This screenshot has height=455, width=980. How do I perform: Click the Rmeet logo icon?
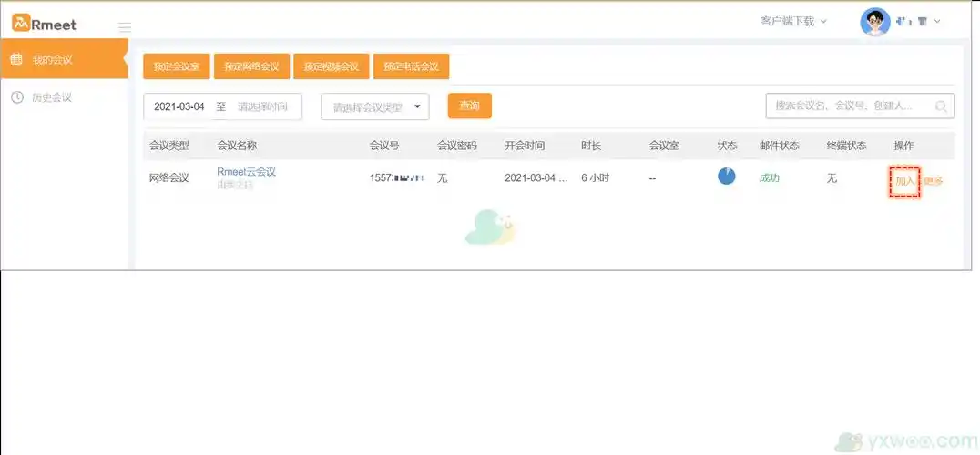point(20,24)
